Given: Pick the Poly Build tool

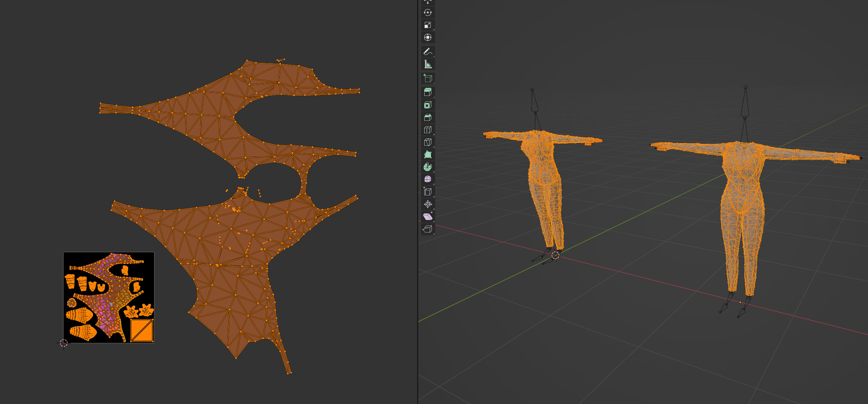Looking at the screenshot, I should click(x=427, y=155).
